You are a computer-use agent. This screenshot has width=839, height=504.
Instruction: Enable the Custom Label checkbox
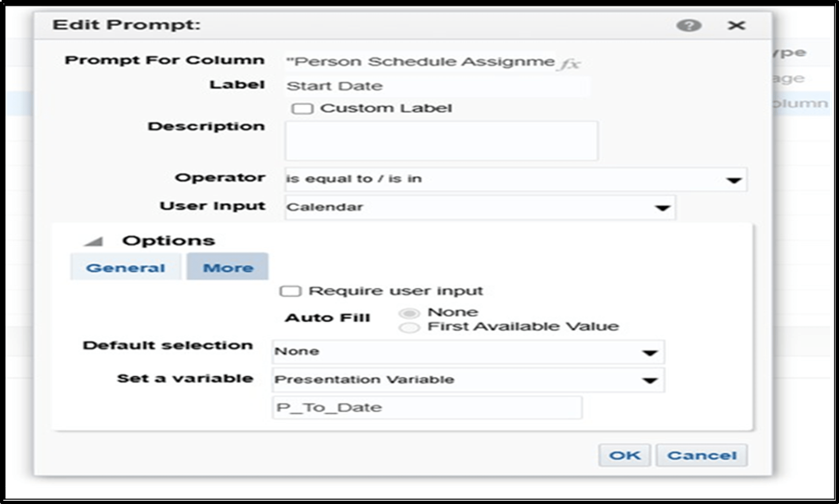(x=302, y=109)
